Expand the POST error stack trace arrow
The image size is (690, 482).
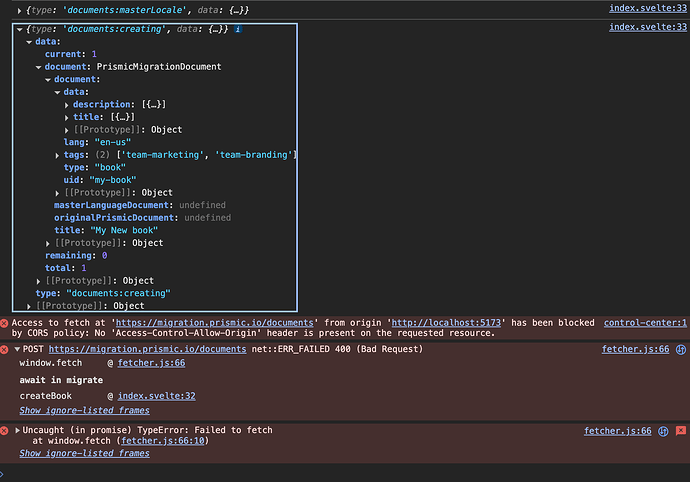[17, 349]
